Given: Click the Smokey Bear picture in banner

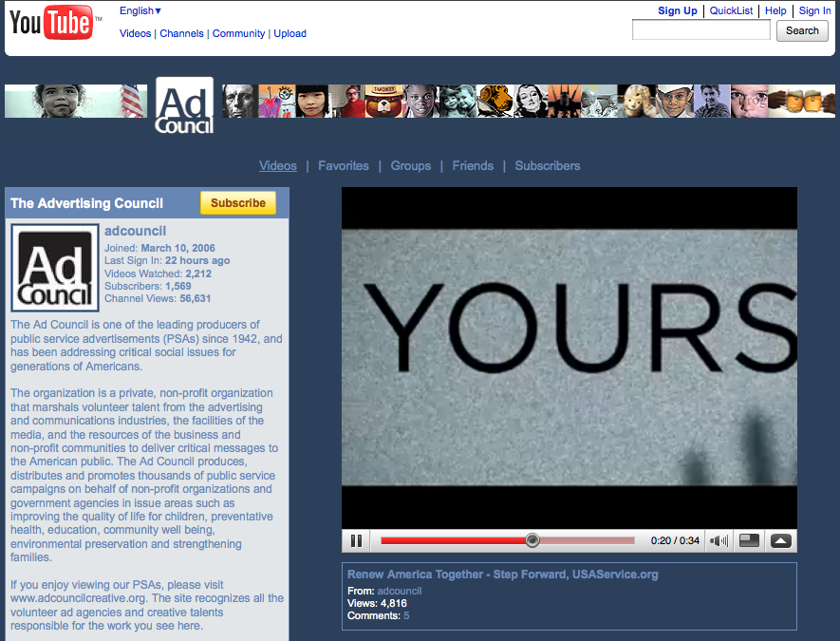Looking at the screenshot, I should click(383, 101).
